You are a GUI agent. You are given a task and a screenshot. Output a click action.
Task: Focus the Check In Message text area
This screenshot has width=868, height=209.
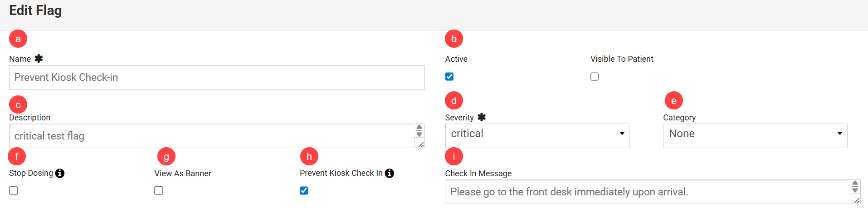point(647,192)
